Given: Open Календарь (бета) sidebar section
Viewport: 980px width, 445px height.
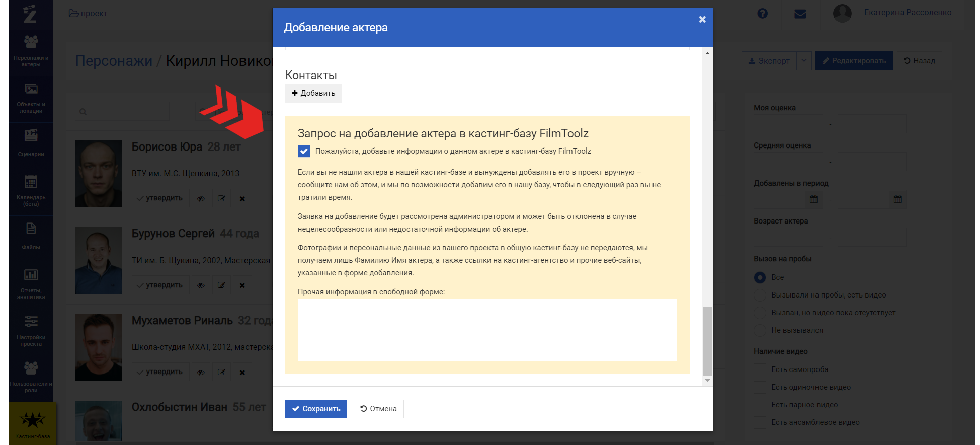Looking at the screenshot, I should [31, 192].
